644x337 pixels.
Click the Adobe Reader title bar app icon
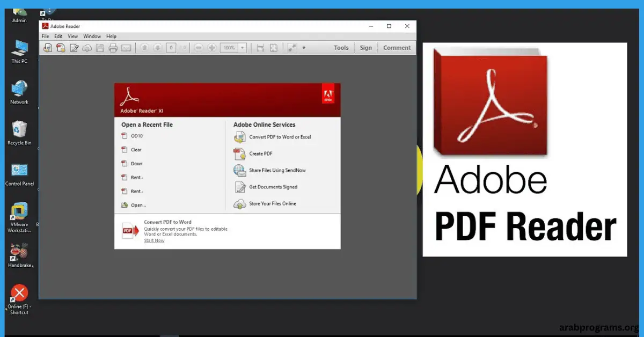(x=46, y=26)
